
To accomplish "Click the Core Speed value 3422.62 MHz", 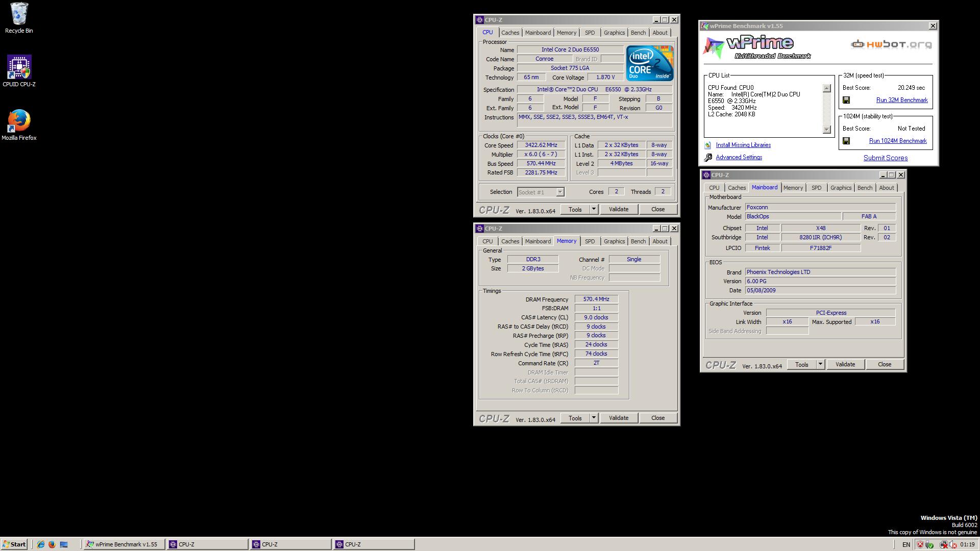I will pyautogui.click(x=541, y=145).
